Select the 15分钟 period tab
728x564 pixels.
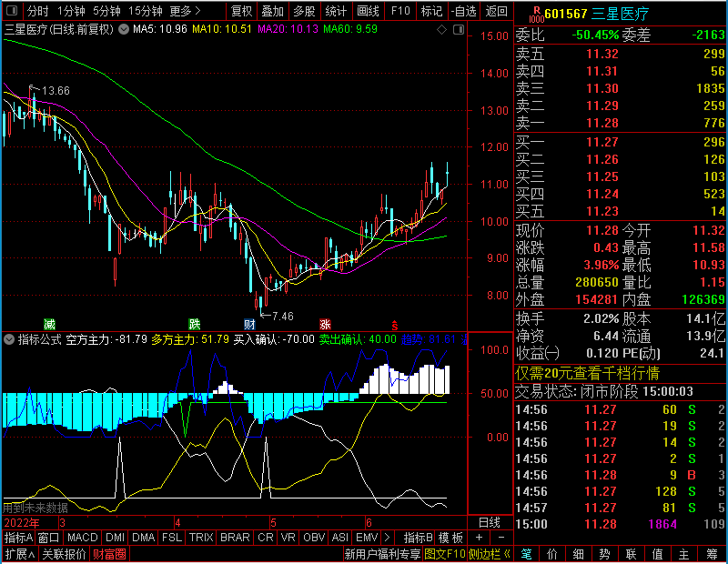[x=145, y=11]
